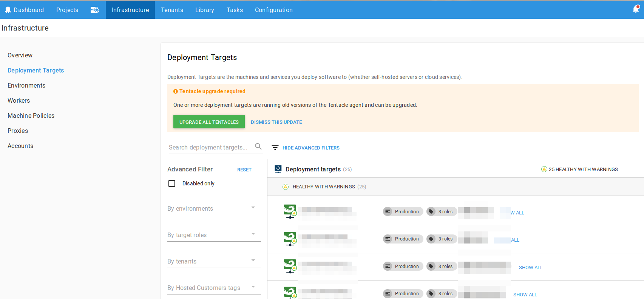Image resolution: width=644 pixels, height=299 pixels.
Task: Click the Production environment chip in second row
Action: (x=403, y=239)
